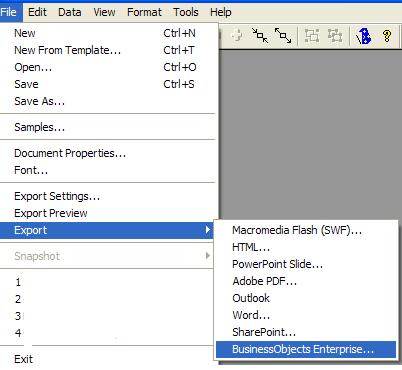The image size is (402, 370).
Task: Click the blue sort/quick start toolbar icon
Action: tap(363, 36)
